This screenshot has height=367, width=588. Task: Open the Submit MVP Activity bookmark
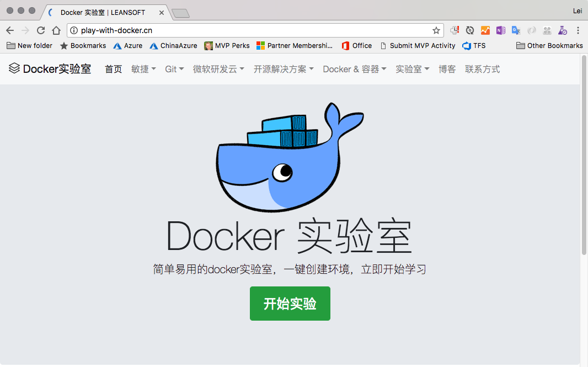click(418, 45)
